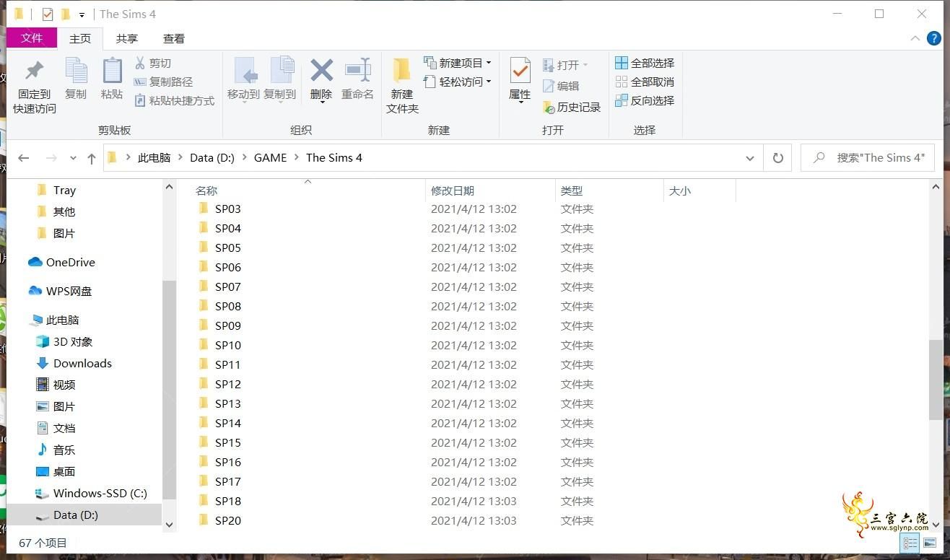The image size is (950, 560).
Task: Switch to the View (查看) tab
Action: 174,39
